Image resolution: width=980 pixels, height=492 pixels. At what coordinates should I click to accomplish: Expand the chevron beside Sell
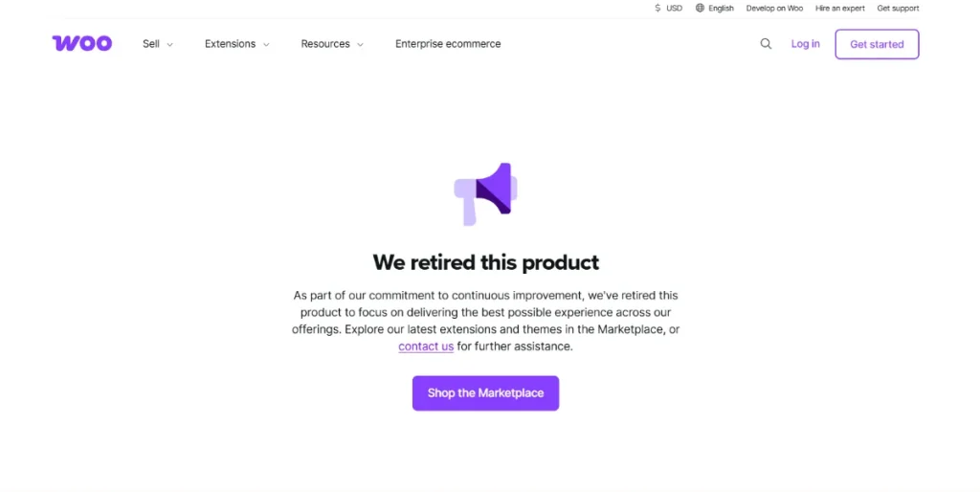tap(170, 45)
